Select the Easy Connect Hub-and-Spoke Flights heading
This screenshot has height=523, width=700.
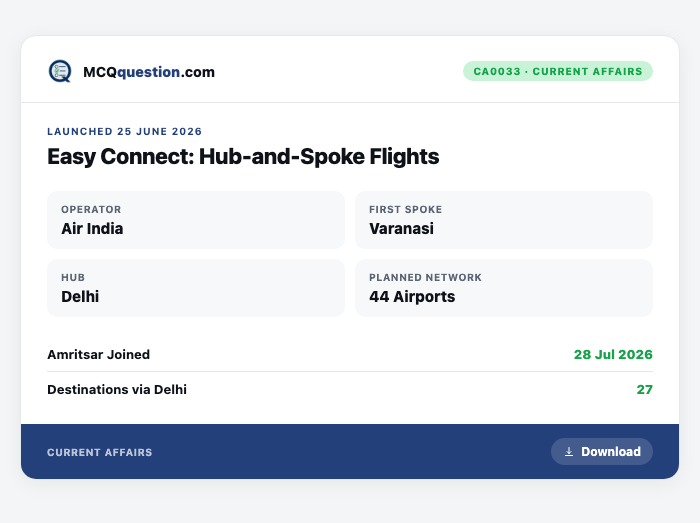click(243, 157)
